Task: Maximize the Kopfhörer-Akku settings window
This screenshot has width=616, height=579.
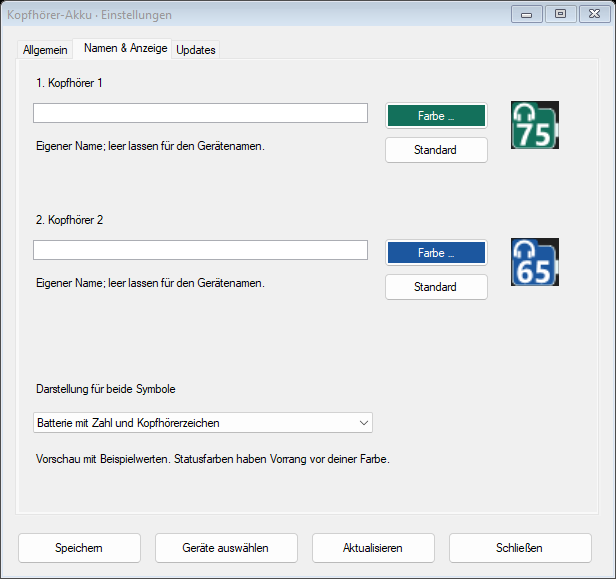Action: tap(561, 14)
